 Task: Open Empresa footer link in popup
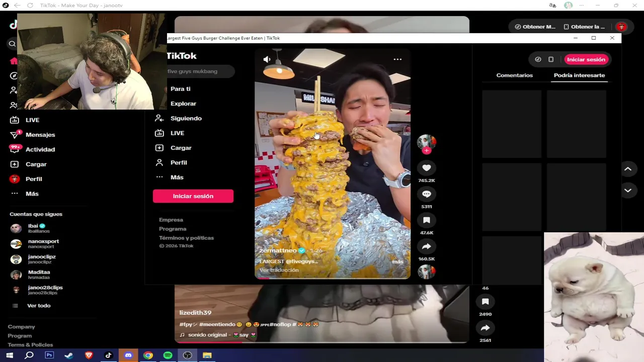pyautogui.click(x=171, y=220)
